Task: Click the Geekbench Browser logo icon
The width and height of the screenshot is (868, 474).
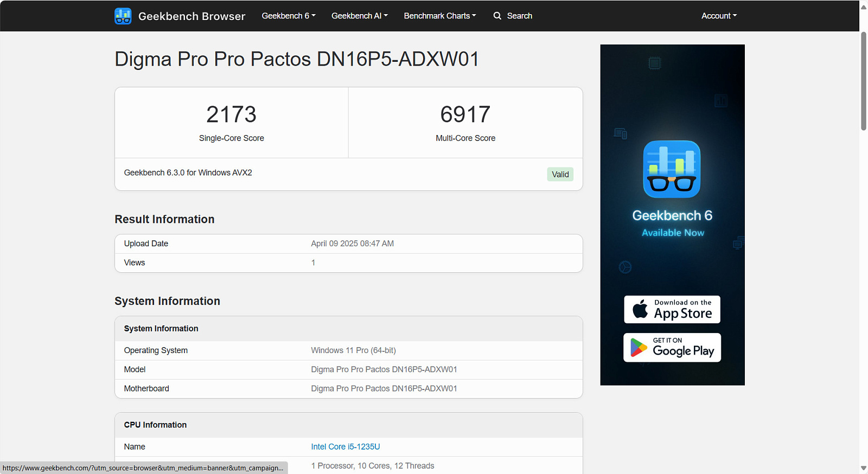Action: coord(123,16)
